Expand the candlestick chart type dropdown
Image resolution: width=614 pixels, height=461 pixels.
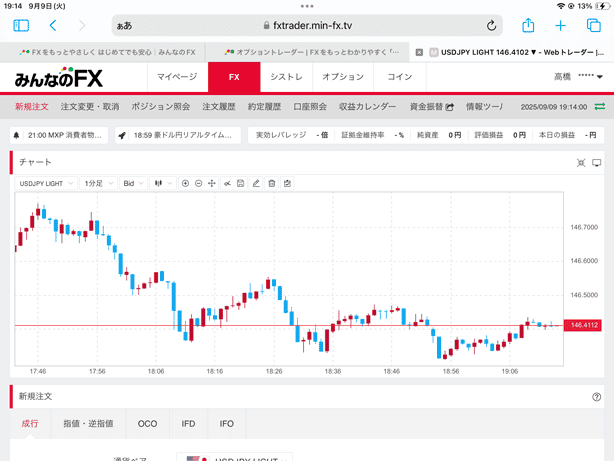coord(160,183)
